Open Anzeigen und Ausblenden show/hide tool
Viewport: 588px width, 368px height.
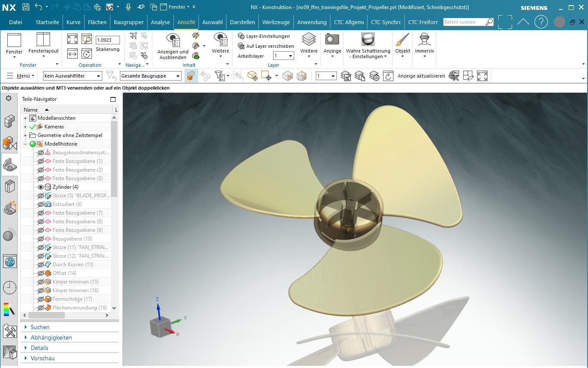tap(173, 47)
